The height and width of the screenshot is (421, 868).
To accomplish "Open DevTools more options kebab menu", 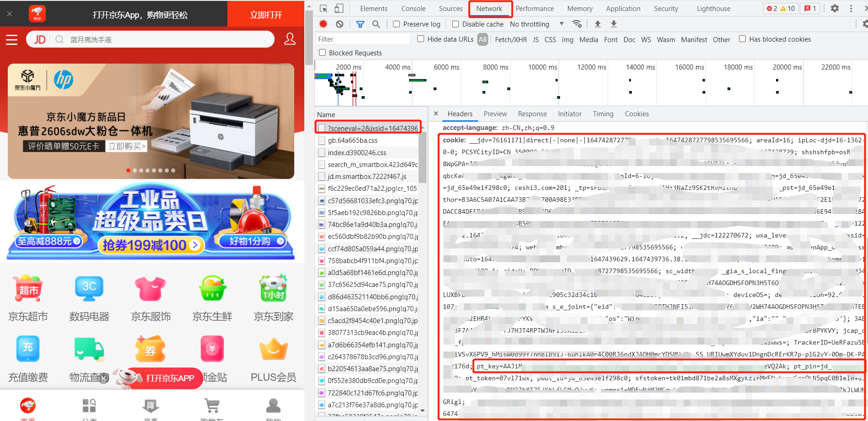I will pyautogui.click(x=851, y=8).
